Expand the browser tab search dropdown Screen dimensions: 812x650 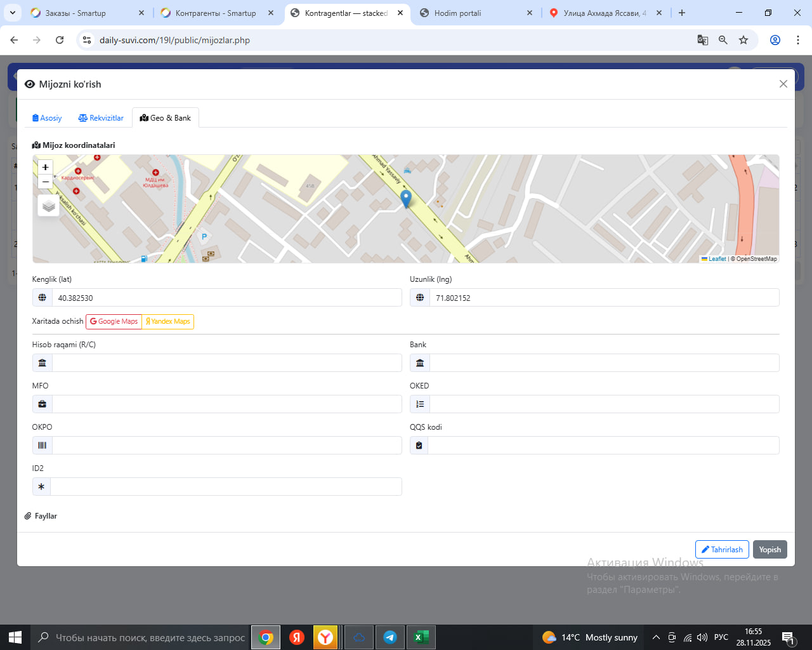coord(13,13)
